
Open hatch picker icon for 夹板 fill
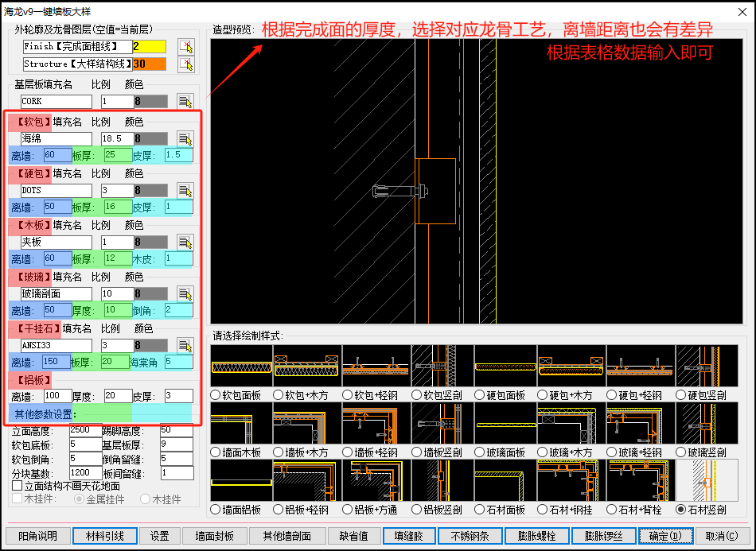pos(185,242)
